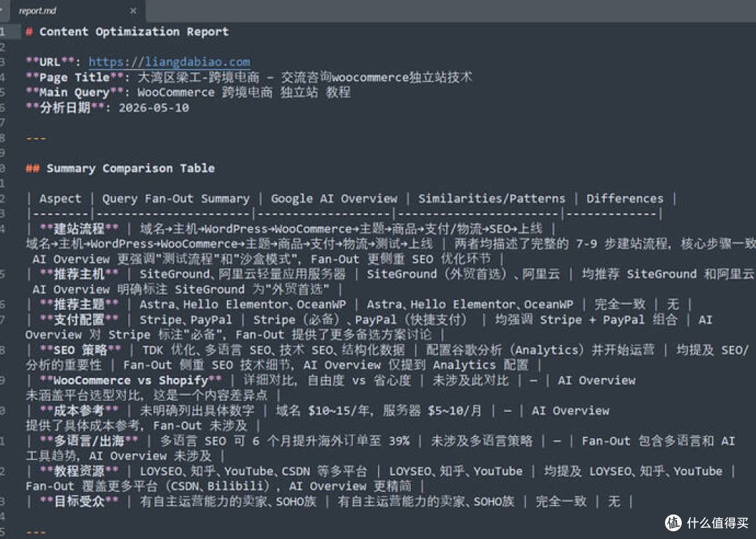Click the '分析日期' label text
The height and width of the screenshot is (539, 756).
coord(65,108)
